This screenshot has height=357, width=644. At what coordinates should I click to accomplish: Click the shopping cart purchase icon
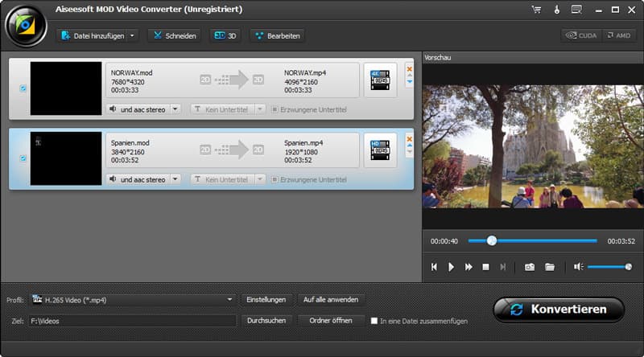point(536,10)
